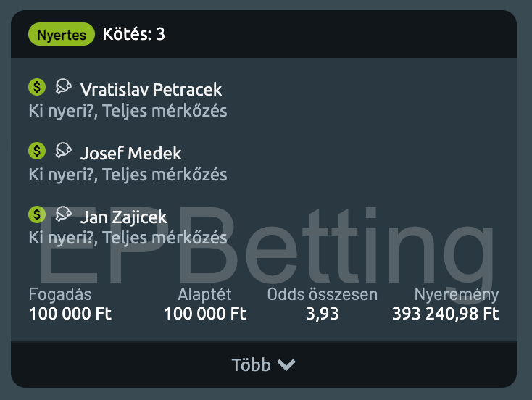The image size is (532, 400).
Task: Select the Josef Medek selection name
Action: click(x=130, y=154)
